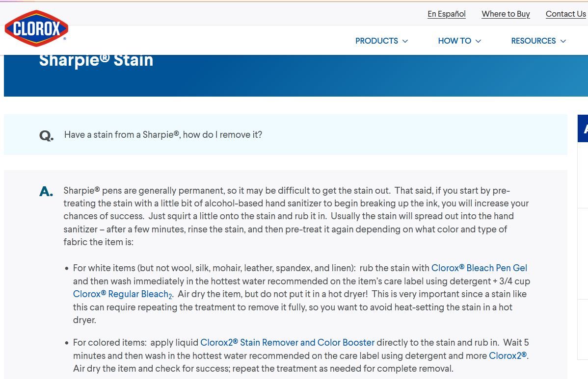588x379 pixels.
Task: Click the Clorox logo to go home
Action: point(36,28)
